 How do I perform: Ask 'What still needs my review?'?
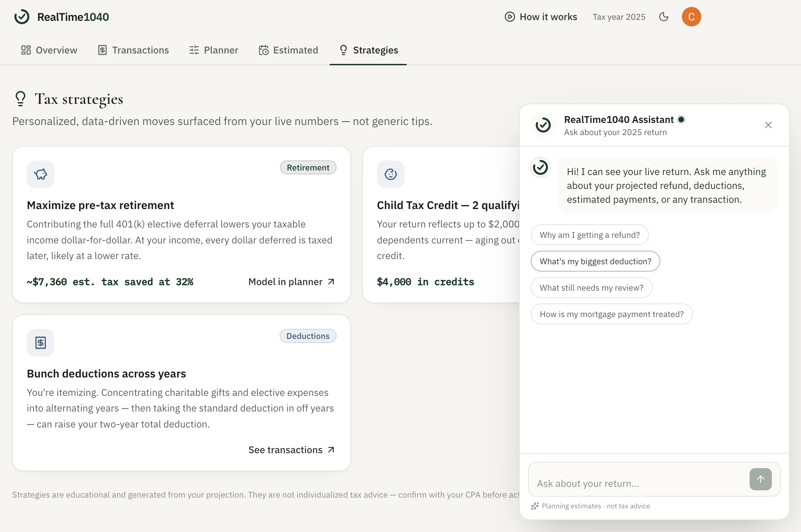click(591, 288)
